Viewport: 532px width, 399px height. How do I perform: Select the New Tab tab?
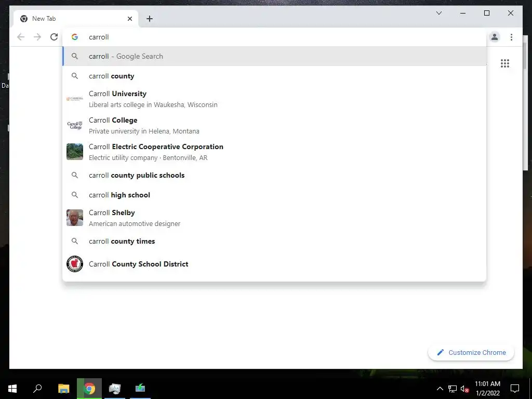pyautogui.click(x=76, y=19)
